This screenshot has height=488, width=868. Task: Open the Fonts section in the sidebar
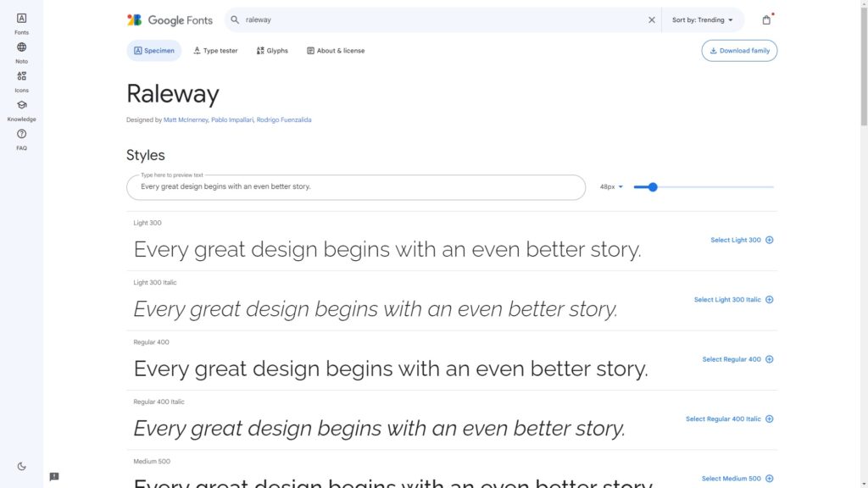(21, 22)
